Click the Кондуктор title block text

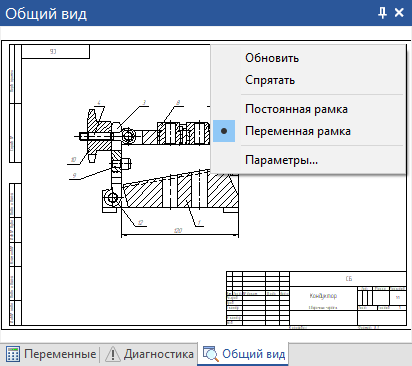pyautogui.click(x=323, y=296)
